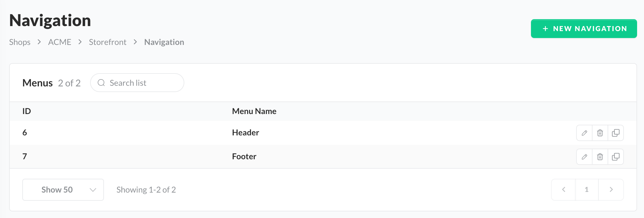This screenshot has width=644, height=218.
Task: Click the New Navigation button
Action: (x=584, y=29)
